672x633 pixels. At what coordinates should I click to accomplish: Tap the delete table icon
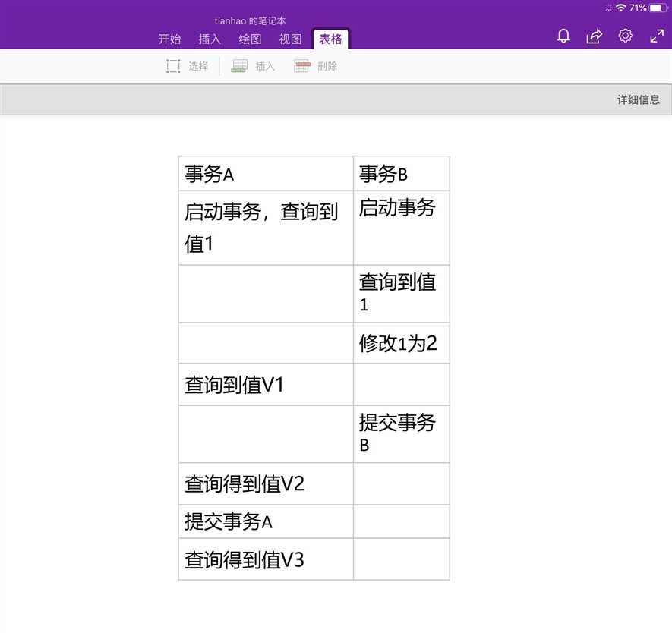[301, 66]
